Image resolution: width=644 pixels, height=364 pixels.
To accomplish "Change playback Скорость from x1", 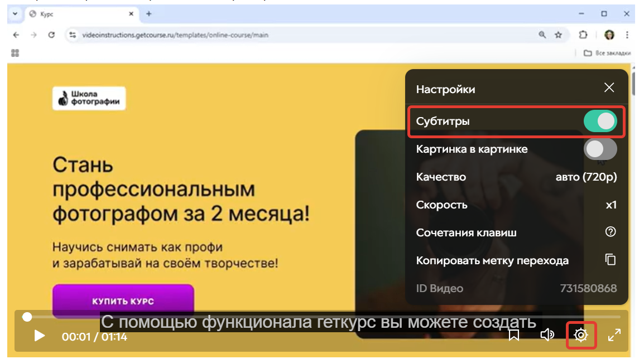I will tap(611, 205).
